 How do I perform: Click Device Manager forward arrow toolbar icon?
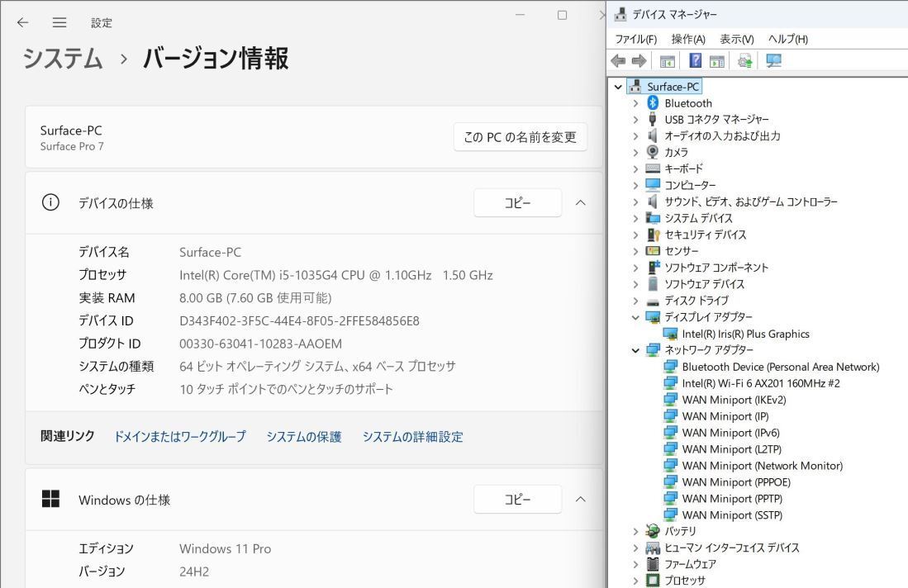click(639, 61)
